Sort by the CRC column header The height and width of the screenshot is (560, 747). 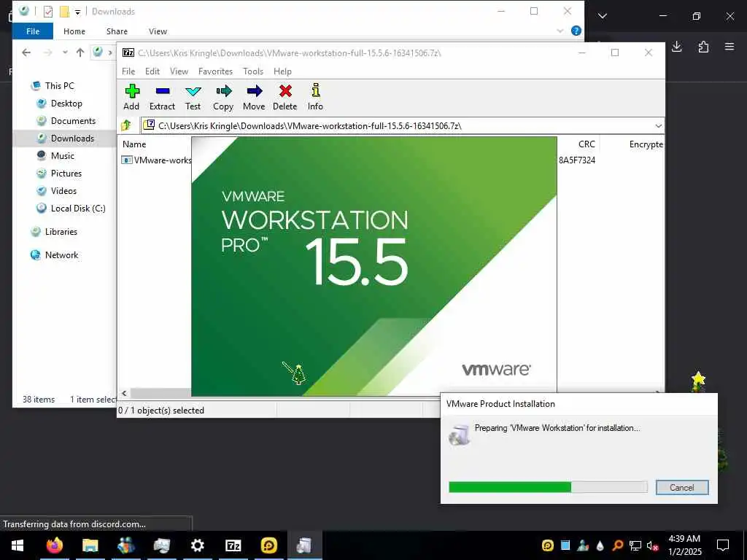(587, 144)
